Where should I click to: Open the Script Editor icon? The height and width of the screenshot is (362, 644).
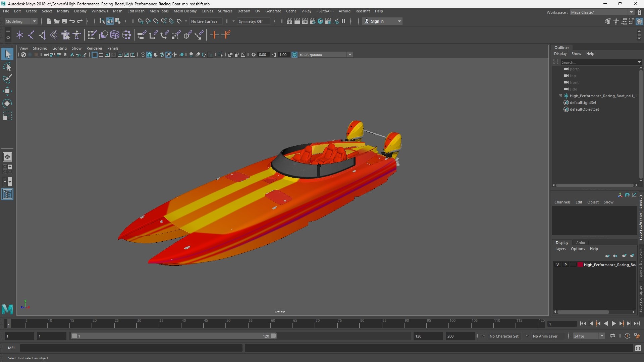(638, 348)
